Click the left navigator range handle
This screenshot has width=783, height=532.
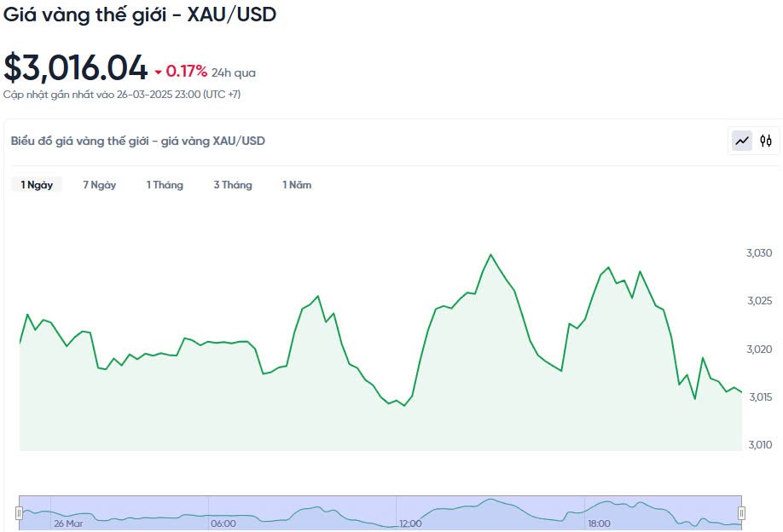coord(19,512)
